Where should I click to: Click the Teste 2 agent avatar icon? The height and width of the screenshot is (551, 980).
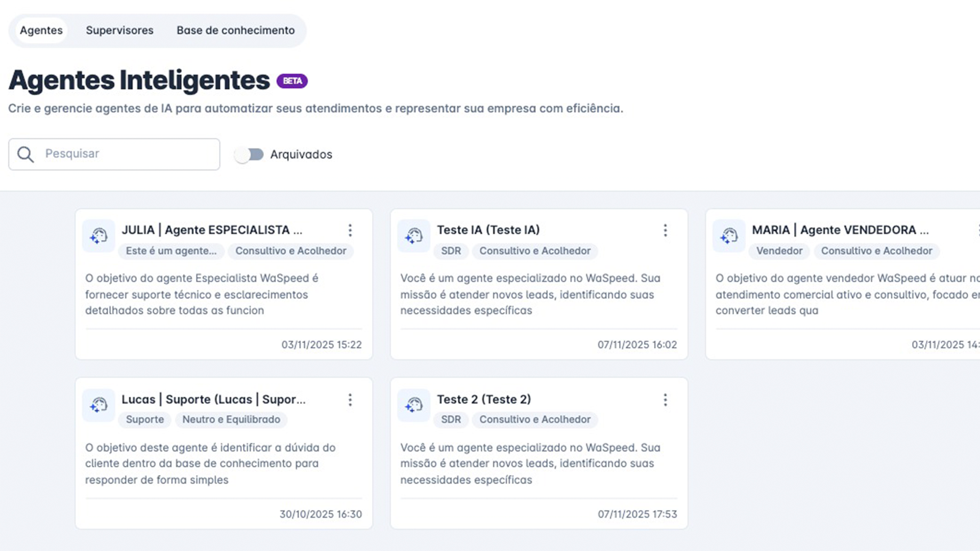pos(413,405)
